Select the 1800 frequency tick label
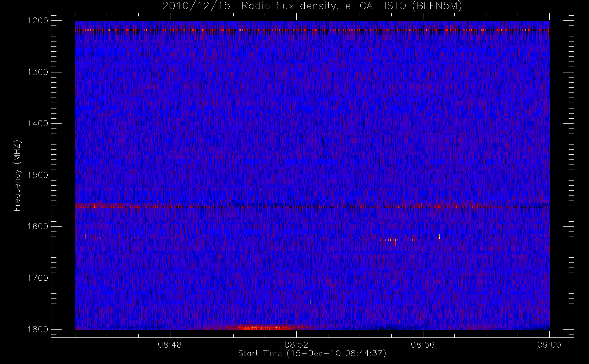This screenshot has width=589, height=364. tap(38, 329)
